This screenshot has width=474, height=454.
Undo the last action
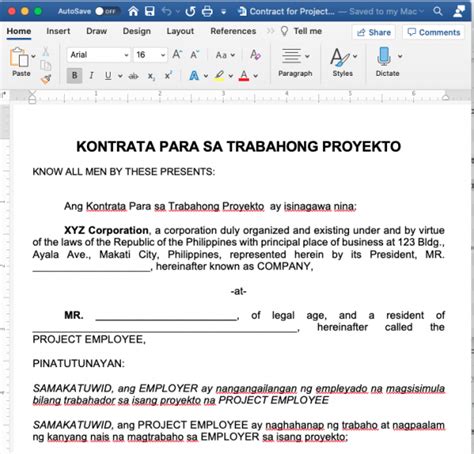coord(167,11)
